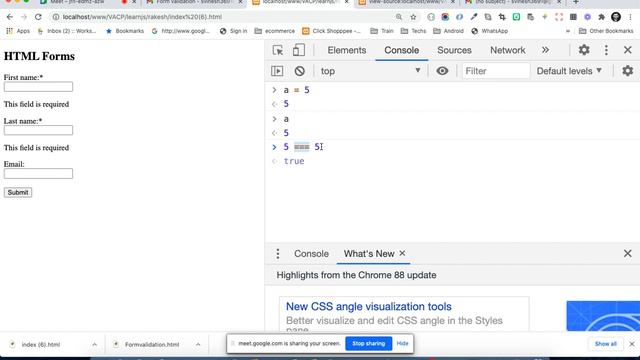Screen dimensions: 640x360
Task: Close the bottom drawer panel
Action: pyautogui.click(x=628, y=253)
